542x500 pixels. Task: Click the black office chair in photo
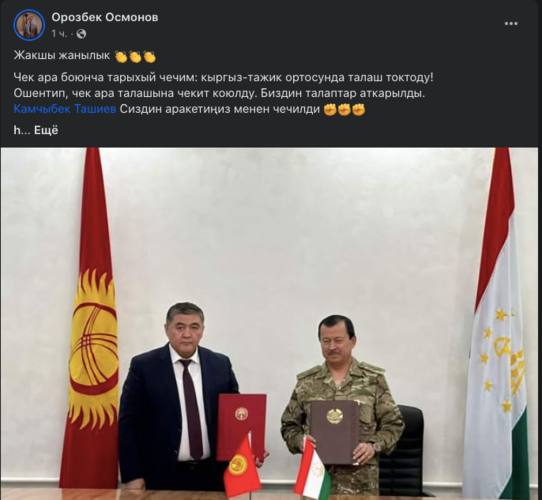tap(403, 450)
